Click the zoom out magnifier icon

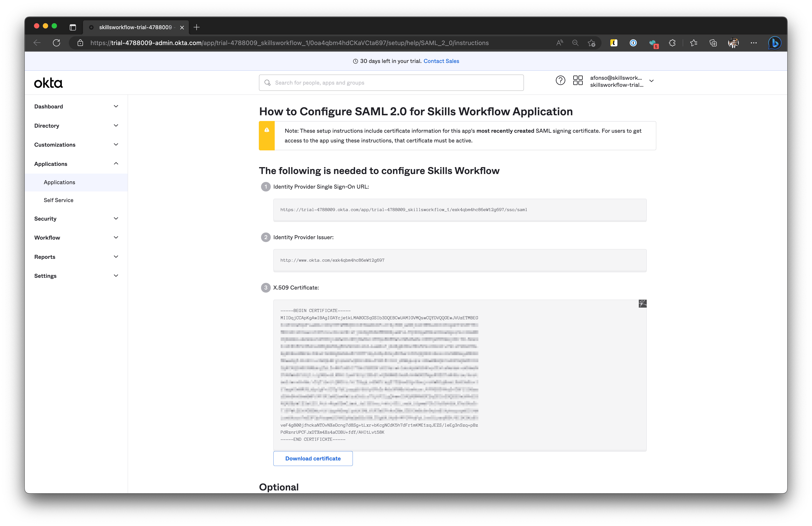click(575, 43)
